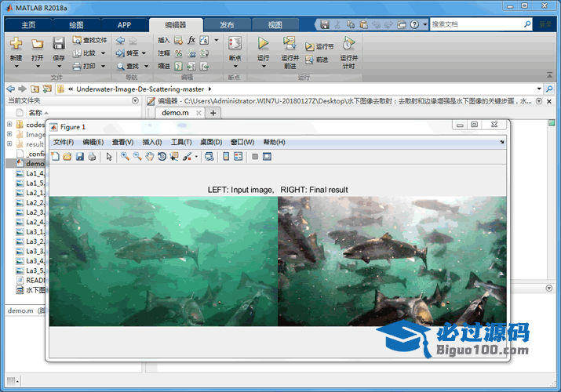Viewport: 561px width, 392px height.
Task: Click the Print Figure icon
Action: click(x=92, y=157)
